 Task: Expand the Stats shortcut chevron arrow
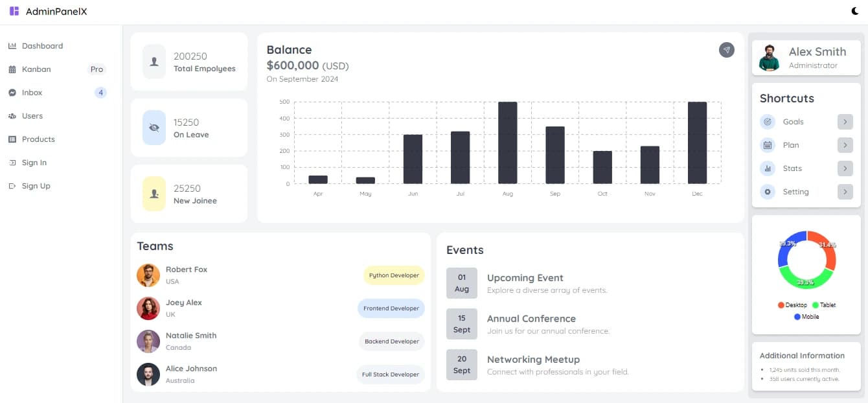845,168
